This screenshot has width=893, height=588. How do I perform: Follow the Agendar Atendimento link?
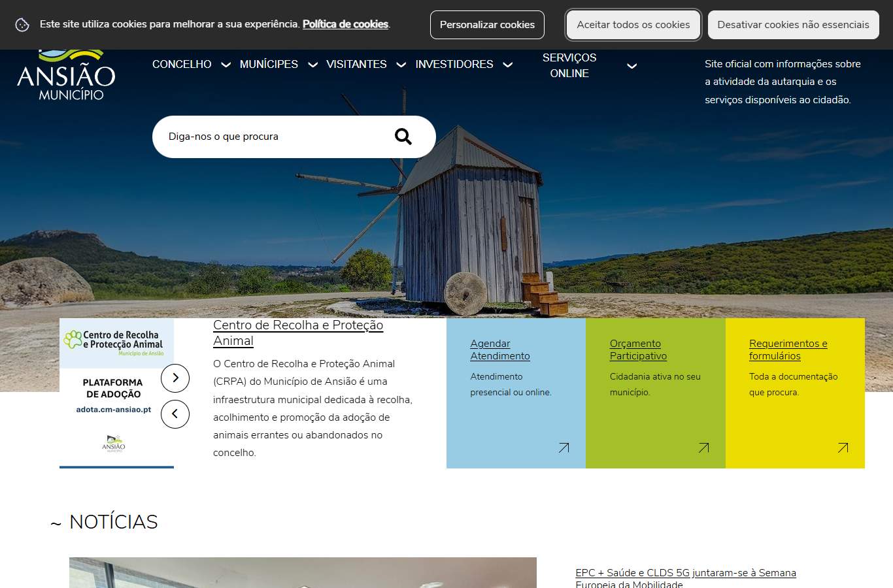pyautogui.click(x=500, y=350)
